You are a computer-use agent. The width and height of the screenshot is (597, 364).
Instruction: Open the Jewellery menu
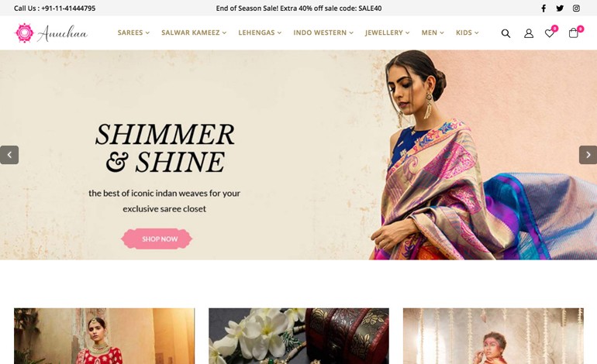click(x=387, y=33)
